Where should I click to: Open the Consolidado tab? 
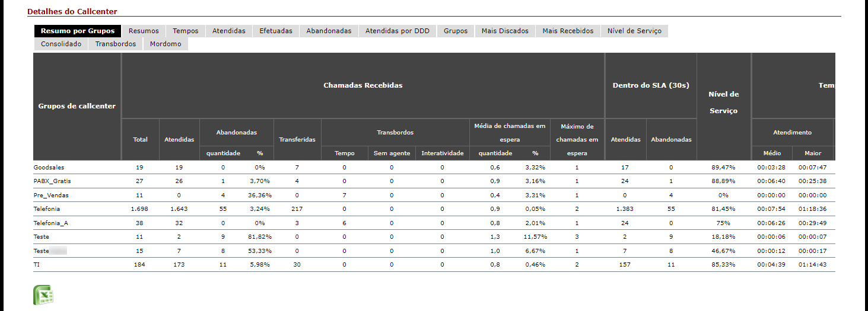click(x=61, y=44)
